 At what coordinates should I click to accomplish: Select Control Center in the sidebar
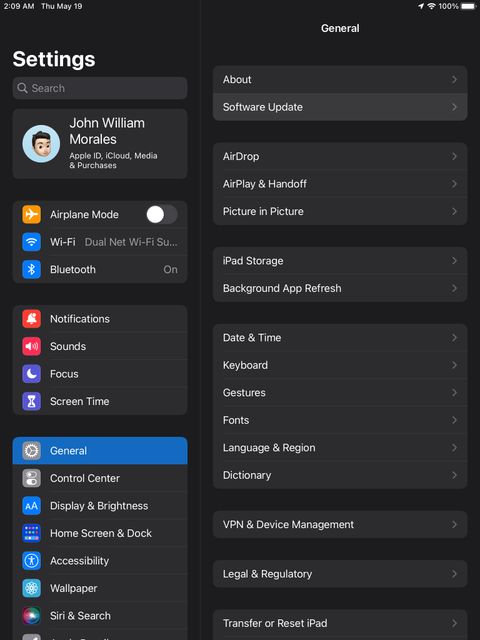100,478
